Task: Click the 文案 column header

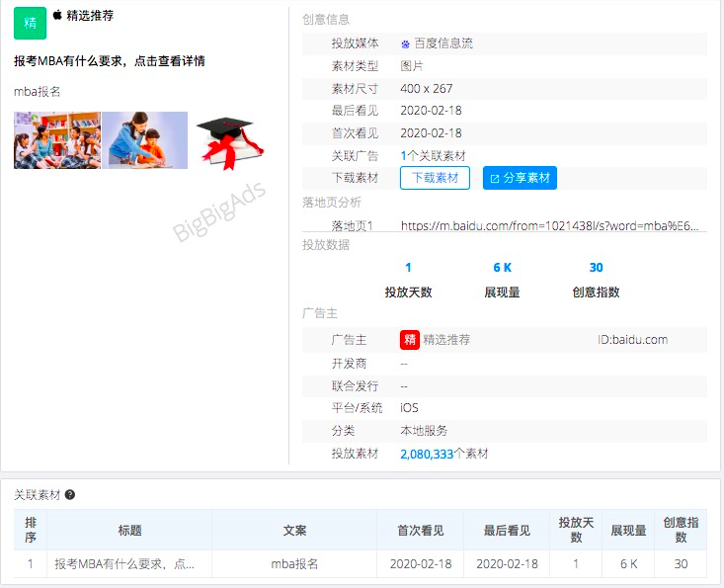Action: tap(294, 530)
